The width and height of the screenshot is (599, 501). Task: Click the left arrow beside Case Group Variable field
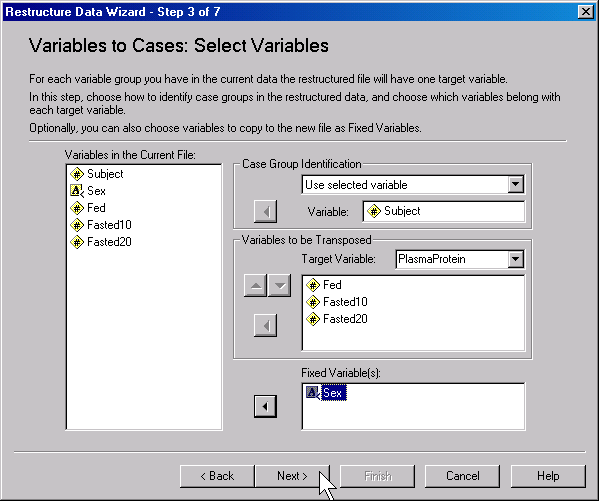(x=265, y=211)
